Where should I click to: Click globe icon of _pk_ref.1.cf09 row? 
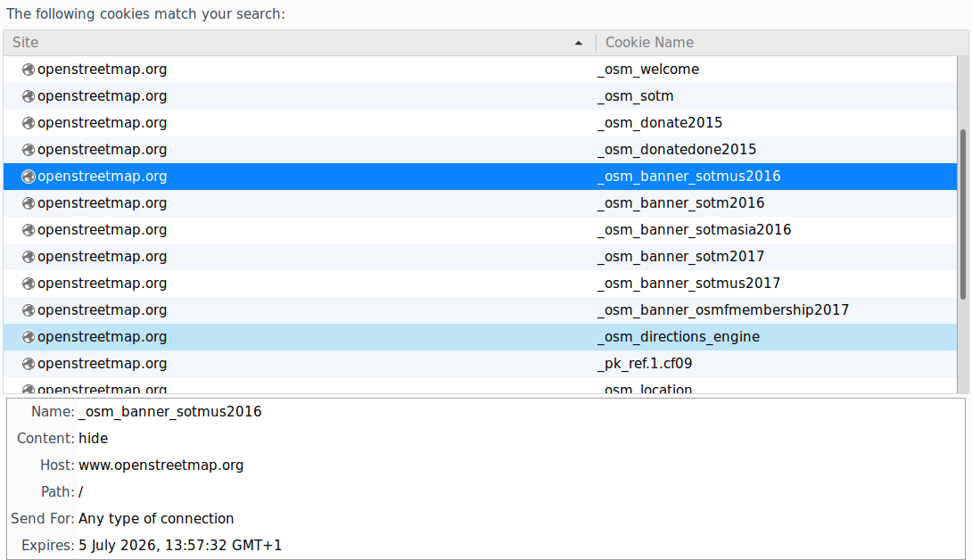pos(28,363)
